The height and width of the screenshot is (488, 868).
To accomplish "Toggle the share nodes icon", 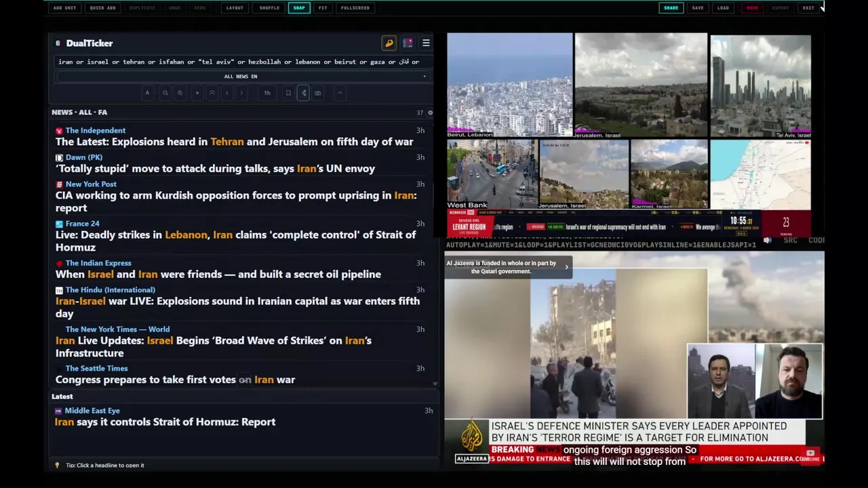I will pos(303,93).
